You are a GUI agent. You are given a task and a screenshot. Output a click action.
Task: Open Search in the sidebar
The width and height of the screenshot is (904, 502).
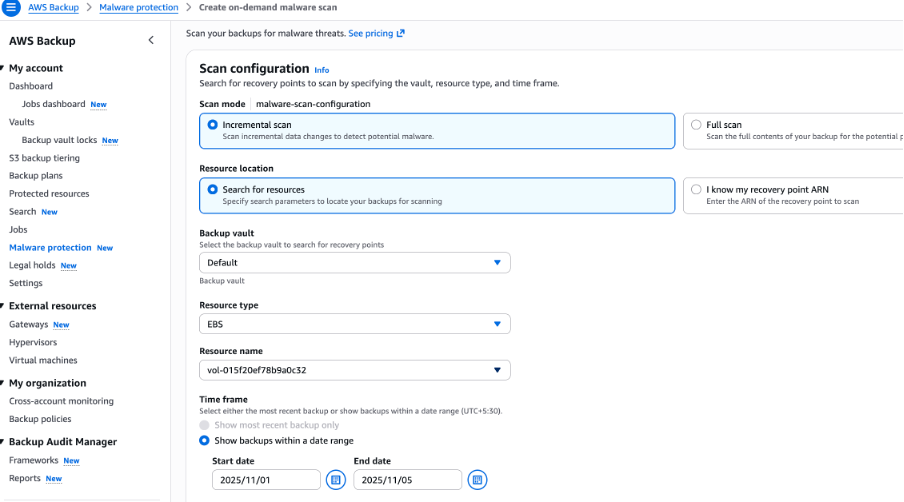(22, 212)
